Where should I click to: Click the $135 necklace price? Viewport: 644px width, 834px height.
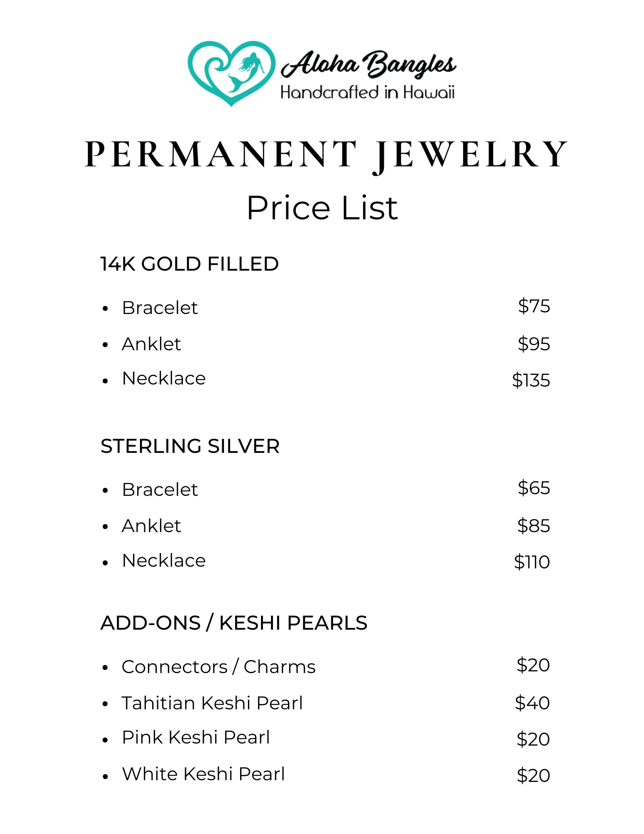coord(531,380)
